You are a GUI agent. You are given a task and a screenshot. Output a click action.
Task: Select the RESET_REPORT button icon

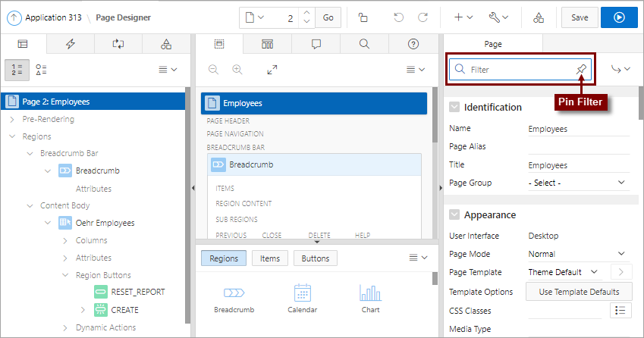(101, 292)
